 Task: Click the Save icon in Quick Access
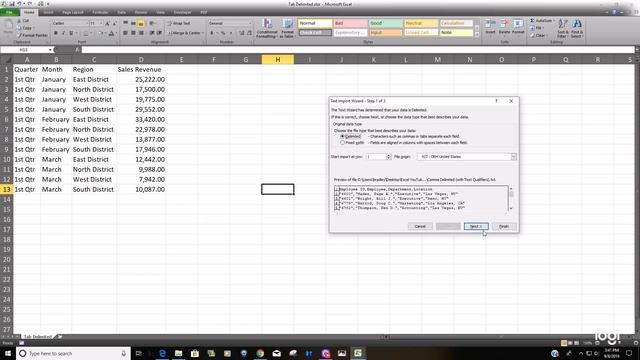pos(11,4)
